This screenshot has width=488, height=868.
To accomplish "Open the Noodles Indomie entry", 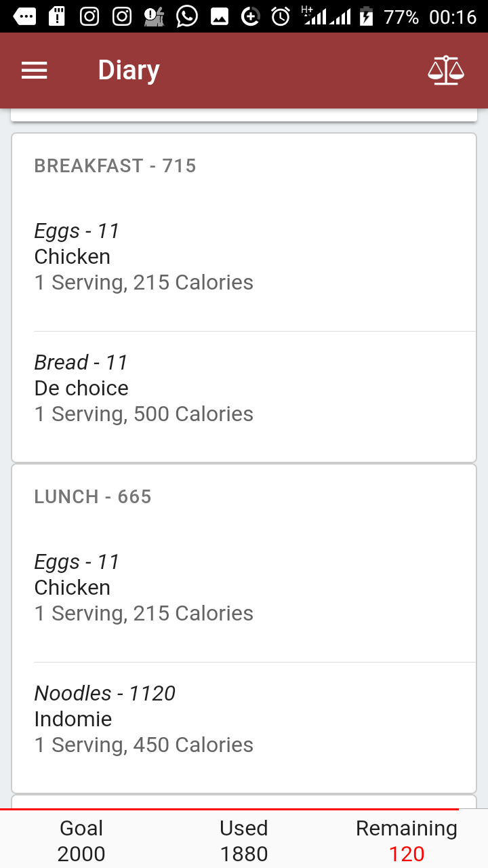I will click(244, 719).
